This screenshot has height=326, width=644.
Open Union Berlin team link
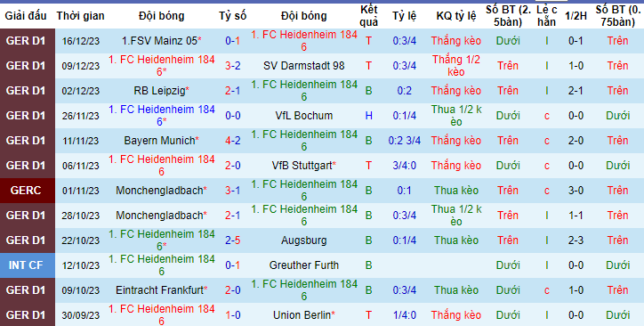pyautogui.click(x=302, y=315)
